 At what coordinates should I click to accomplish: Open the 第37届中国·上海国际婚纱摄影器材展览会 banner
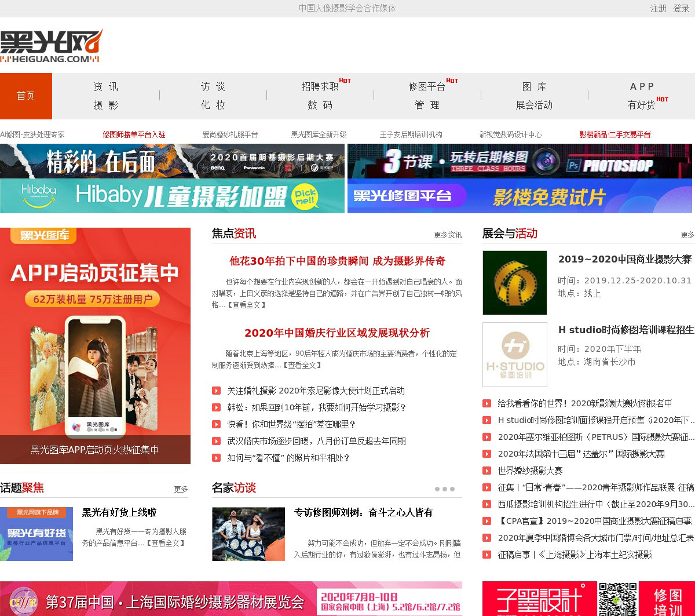point(231,599)
